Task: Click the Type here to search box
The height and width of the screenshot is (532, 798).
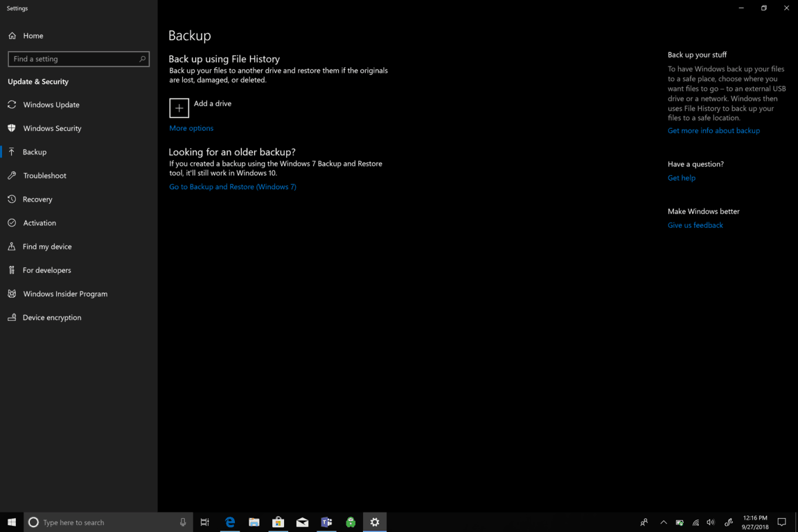Action: pos(108,522)
